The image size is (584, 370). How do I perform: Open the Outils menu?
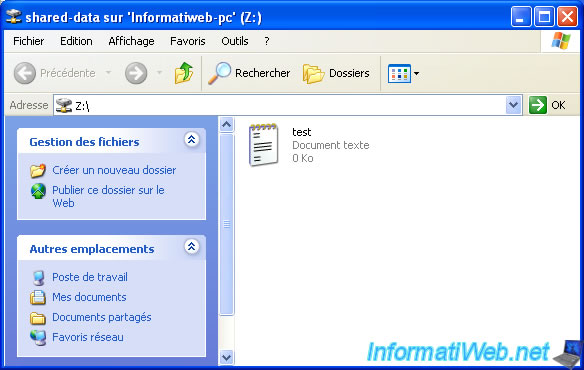(235, 41)
